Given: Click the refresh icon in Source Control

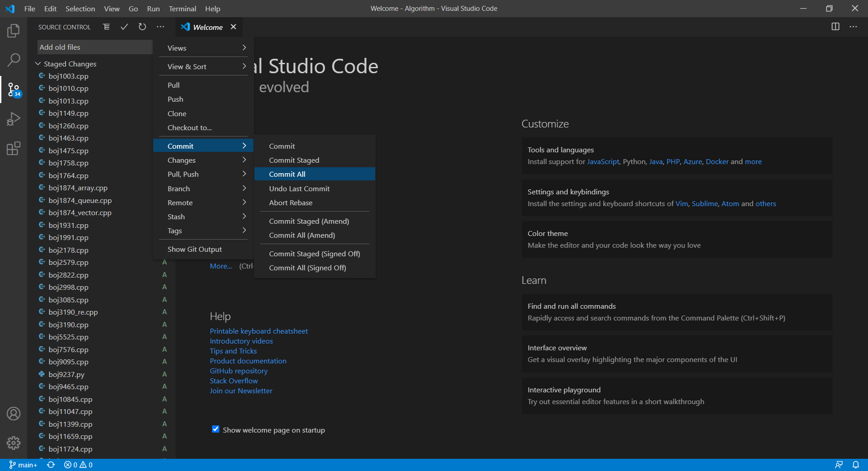Looking at the screenshot, I should 142,27.
